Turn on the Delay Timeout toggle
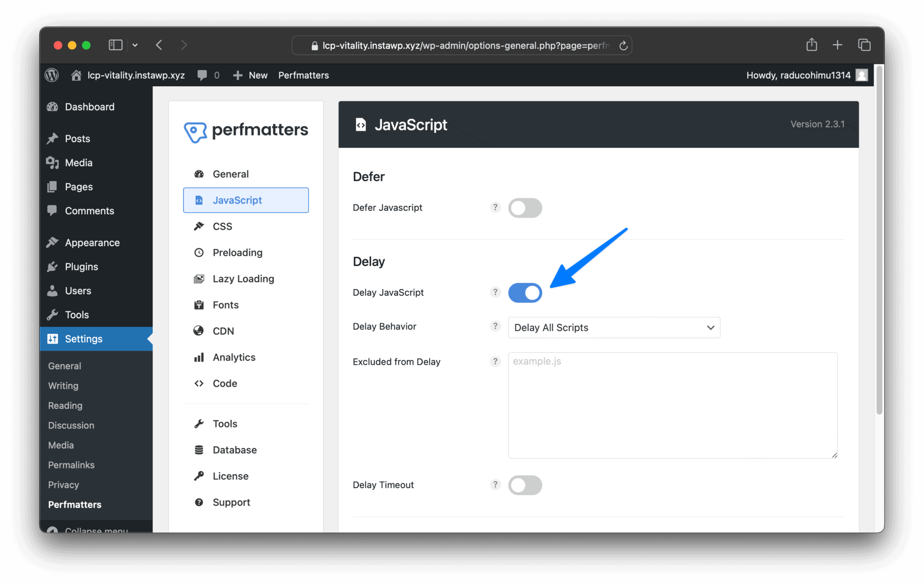The width and height of the screenshot is (924, 585). (x=525, y=485)
